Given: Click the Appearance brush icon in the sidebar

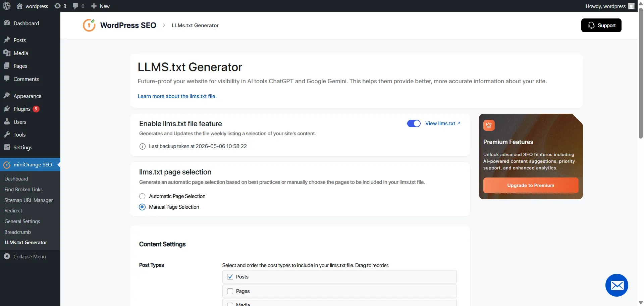Looking at the screenshot, I should (7, 96).
